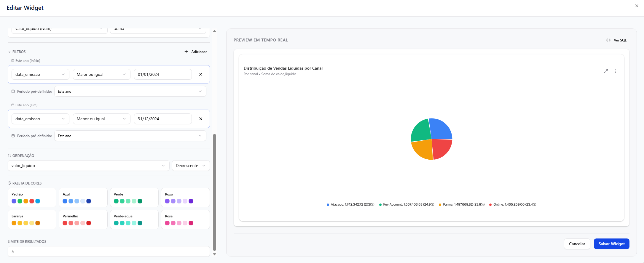Select the Rosa color palette
Viewport: 644px width, 263px height.
(x=185, y=219)
